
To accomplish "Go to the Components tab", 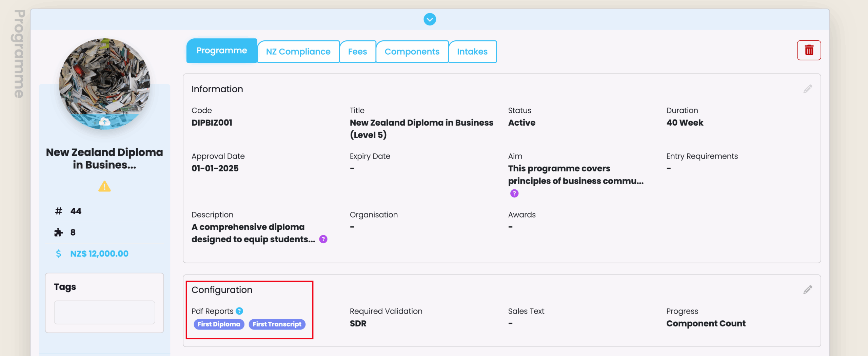I will pyautogui.click(x=412, y=52).
